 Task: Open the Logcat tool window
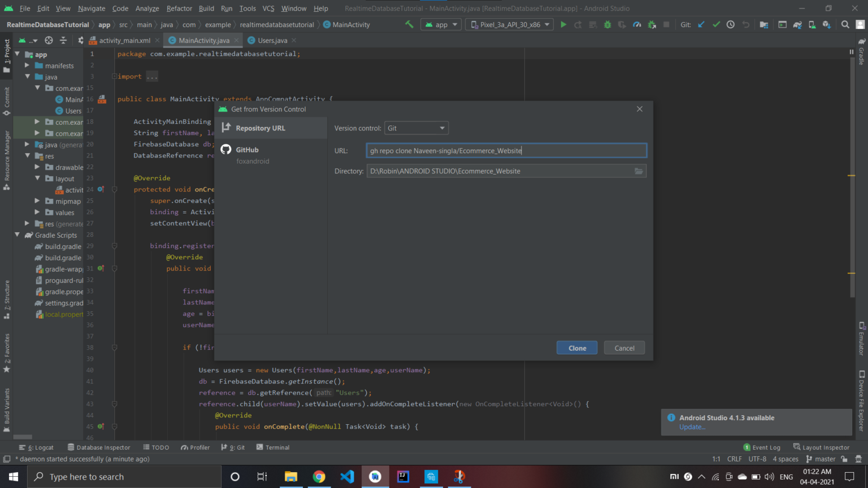click(36, 447)
